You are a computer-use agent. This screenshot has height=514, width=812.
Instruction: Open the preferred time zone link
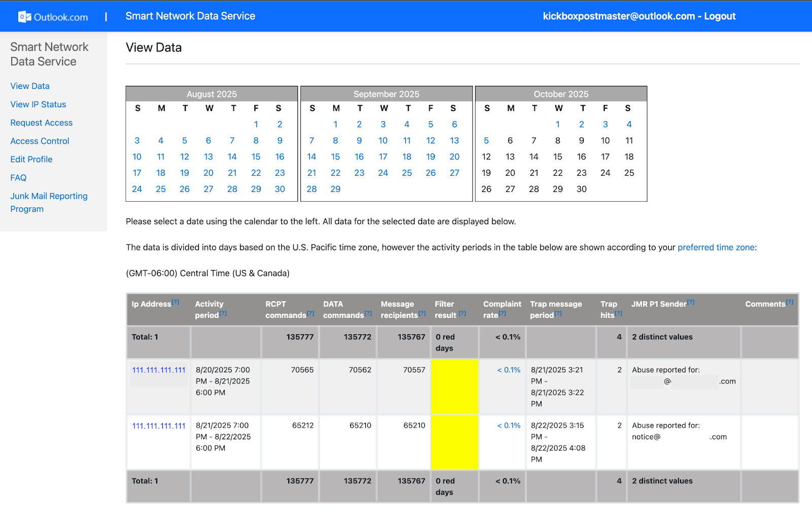click(x=716, y=247)
